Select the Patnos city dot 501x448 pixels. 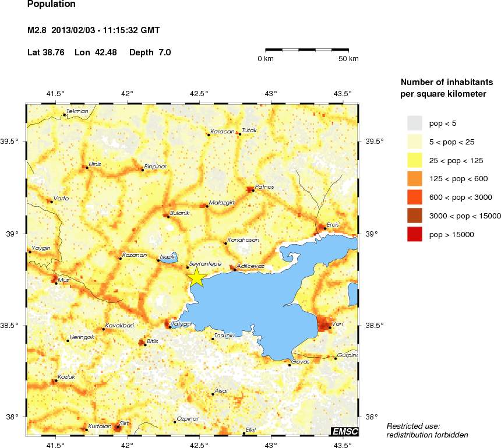click(x=253, y=191)
